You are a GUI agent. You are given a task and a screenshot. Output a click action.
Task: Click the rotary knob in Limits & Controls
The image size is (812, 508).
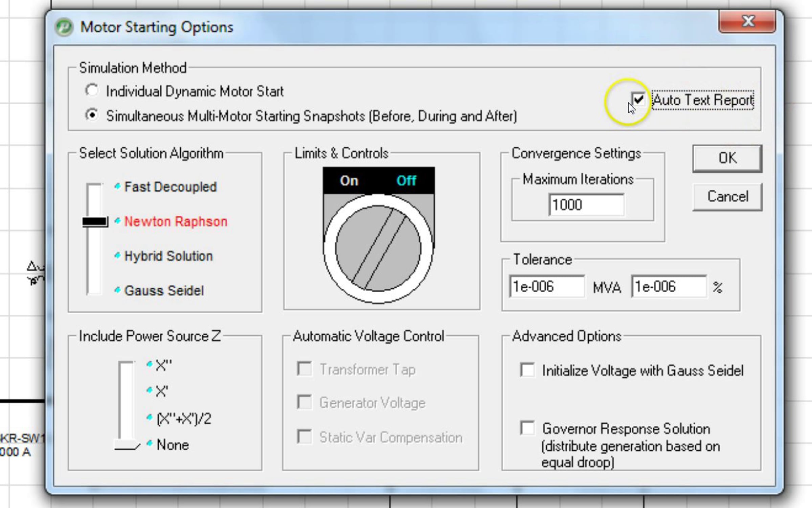(x=378, y=249)
